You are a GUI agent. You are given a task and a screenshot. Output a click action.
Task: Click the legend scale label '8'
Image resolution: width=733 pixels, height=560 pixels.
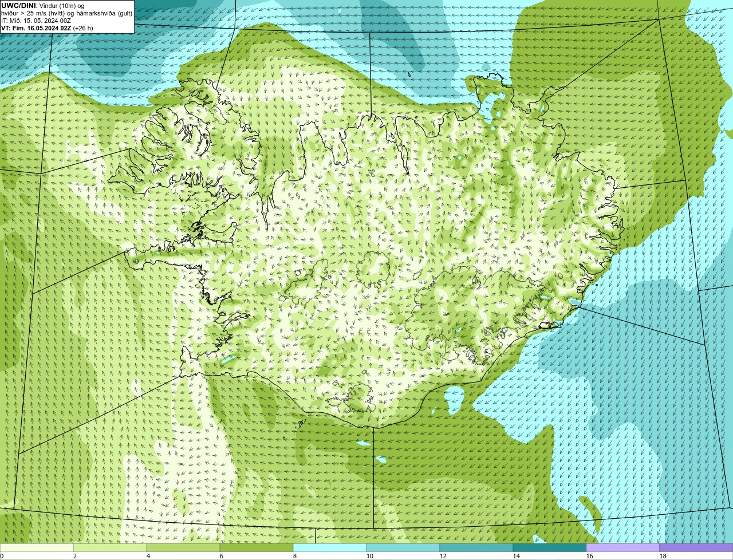point(295,556)
